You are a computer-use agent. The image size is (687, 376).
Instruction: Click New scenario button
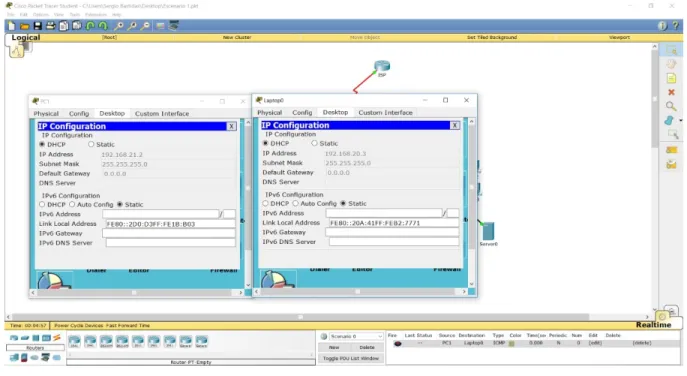(x=334, y=348)
